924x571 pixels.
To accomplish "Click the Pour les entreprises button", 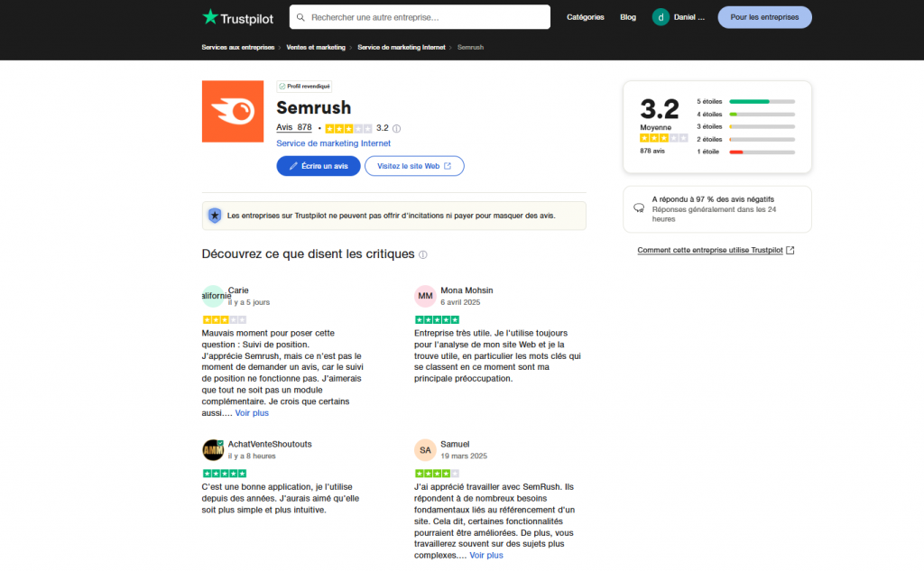I will click(x=764, y=17).
